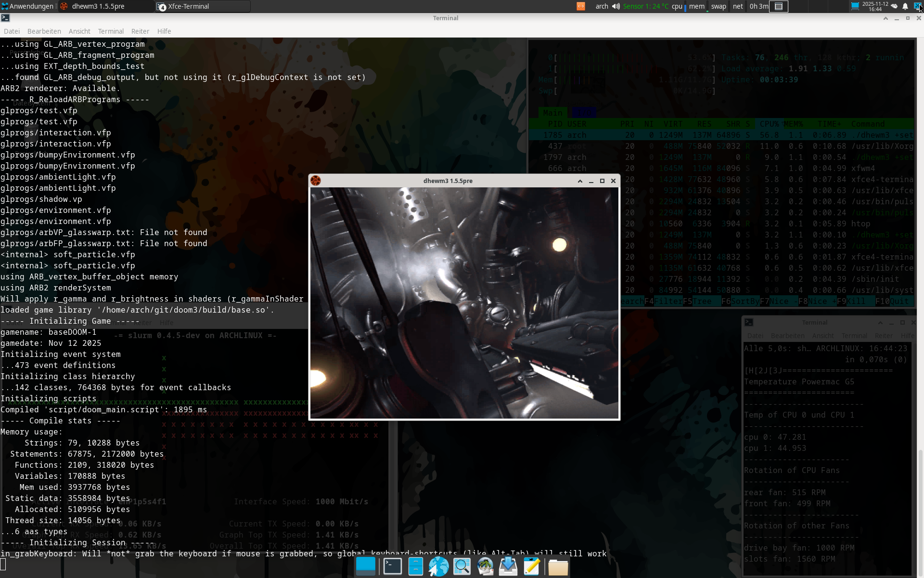
Task: Click the panel date and time clock
Action: click(875, 6)
